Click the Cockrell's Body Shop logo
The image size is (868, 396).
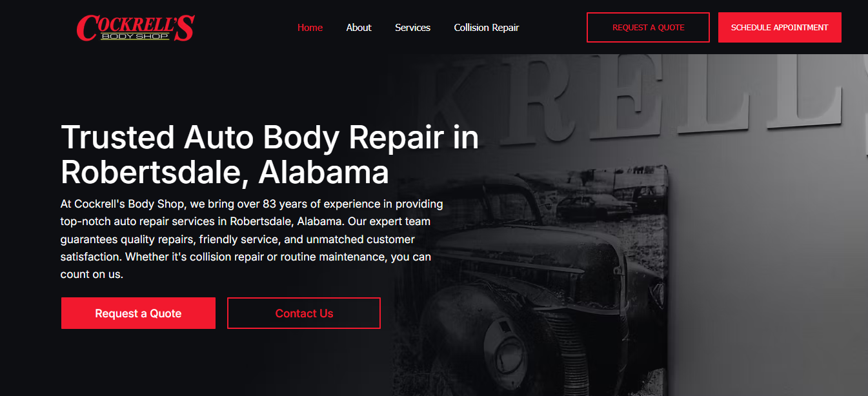click(136, 28)
